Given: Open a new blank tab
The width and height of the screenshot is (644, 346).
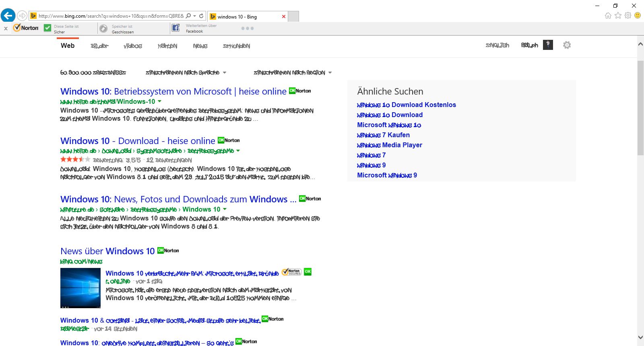Looking at the screenshot, I should pyautogui.click(x=294, y=16).
